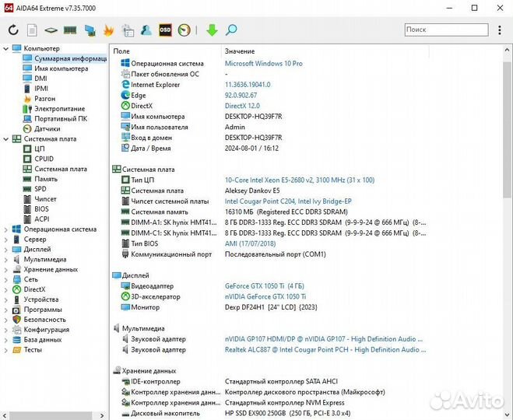Select Электропитание tree item
513x420 pixels.
[59, 109]
